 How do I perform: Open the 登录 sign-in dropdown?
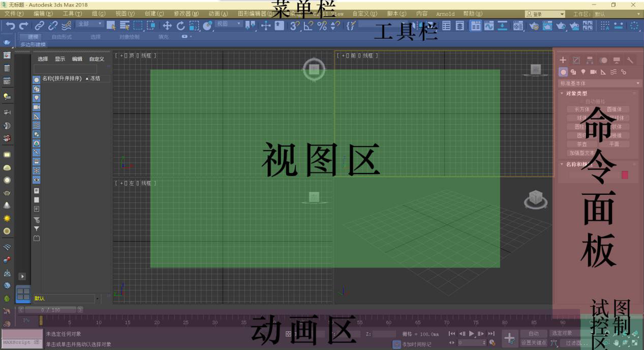[x=545, y=14]
